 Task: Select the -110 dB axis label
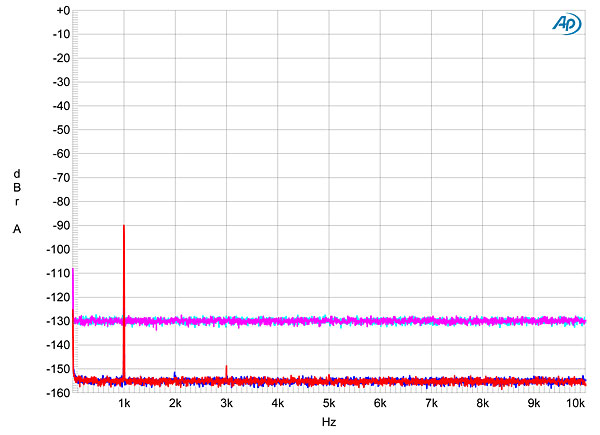59,274
